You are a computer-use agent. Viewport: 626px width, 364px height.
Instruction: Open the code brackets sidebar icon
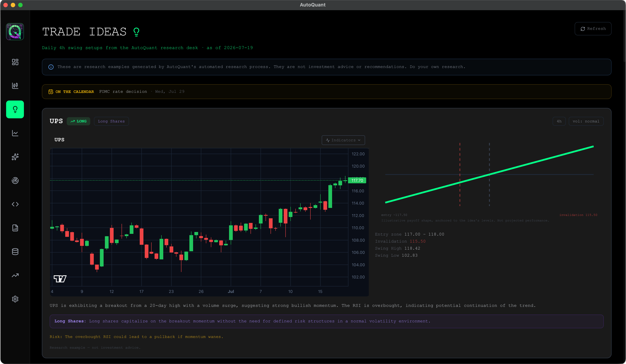tap(15, 204)
